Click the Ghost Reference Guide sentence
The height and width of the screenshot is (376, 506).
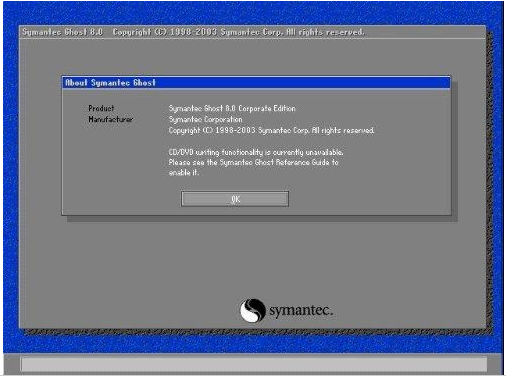pyautogui.click(x=253, y=162)
